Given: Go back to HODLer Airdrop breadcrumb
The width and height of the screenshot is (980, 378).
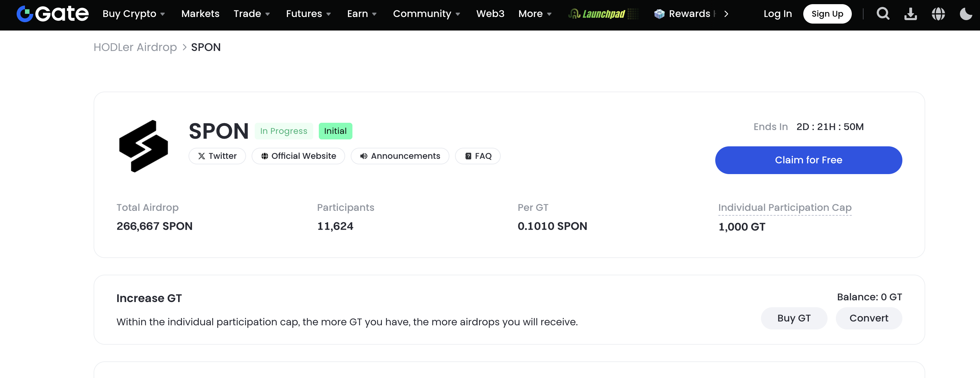Looking at the screenshot, I should (135, 47).
